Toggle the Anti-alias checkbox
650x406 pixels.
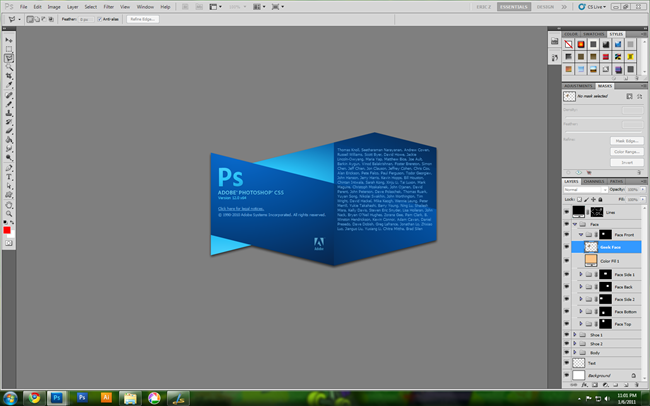pyautogui.click(x=99, y=19)
